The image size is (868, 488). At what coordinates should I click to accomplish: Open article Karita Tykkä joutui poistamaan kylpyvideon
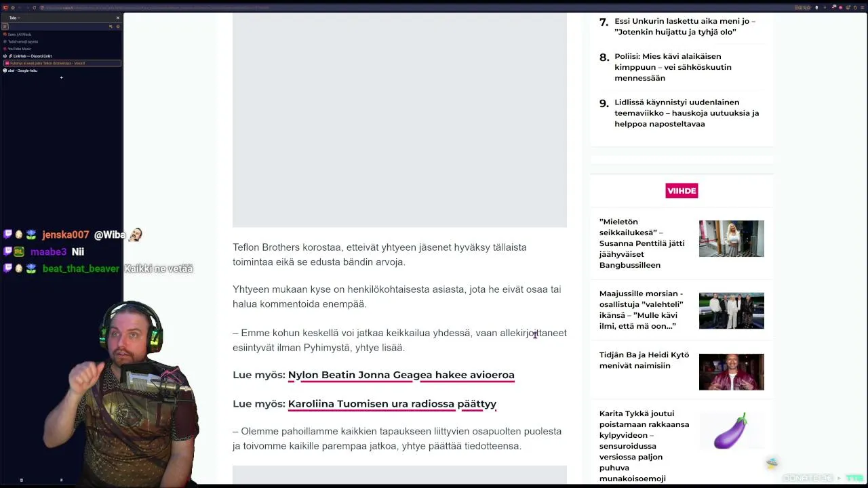(x=644, y=446)
